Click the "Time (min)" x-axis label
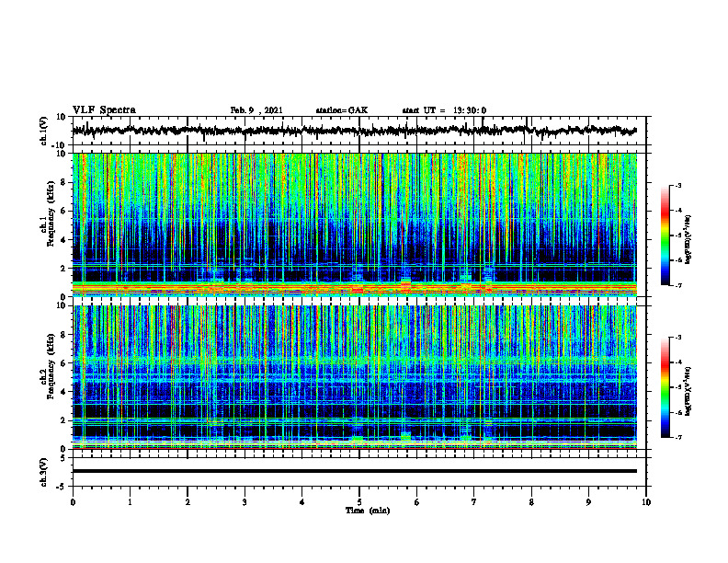The width and height of the screenshot is (728, 563). point(368,511)
